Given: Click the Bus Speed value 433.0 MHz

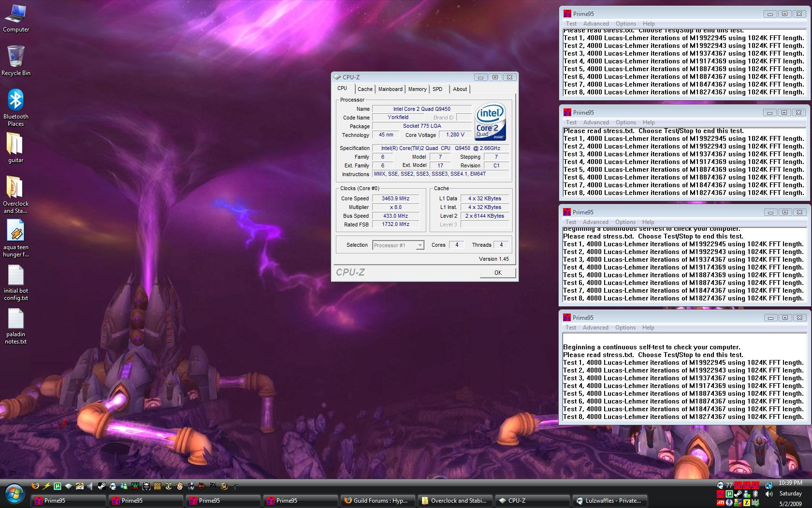Looking at the screenshot, I should 395,216.
